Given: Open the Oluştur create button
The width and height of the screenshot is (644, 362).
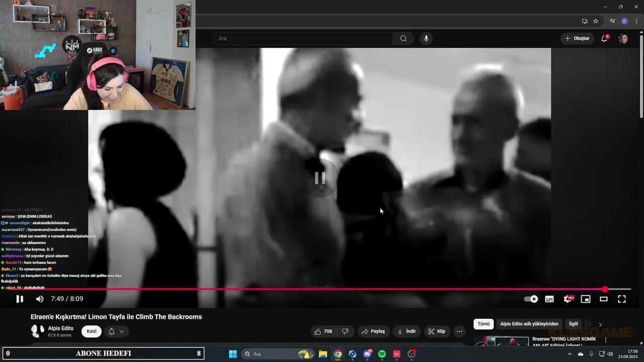Looking at the screenshot, I should pos(577,38).
